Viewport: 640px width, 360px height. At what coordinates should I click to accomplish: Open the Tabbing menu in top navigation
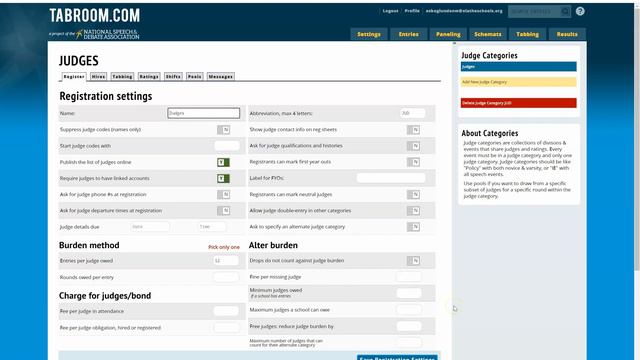pyautogui.click(x=527, y=34)
